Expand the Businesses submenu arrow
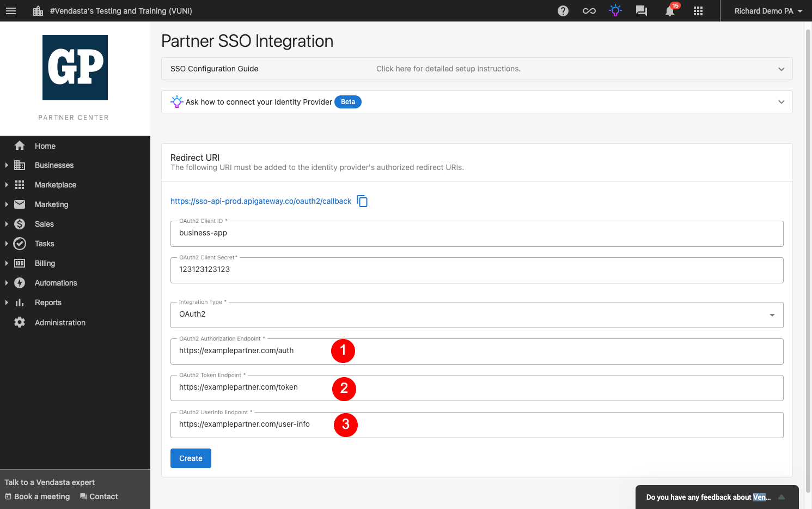 (x=7, y=165)
